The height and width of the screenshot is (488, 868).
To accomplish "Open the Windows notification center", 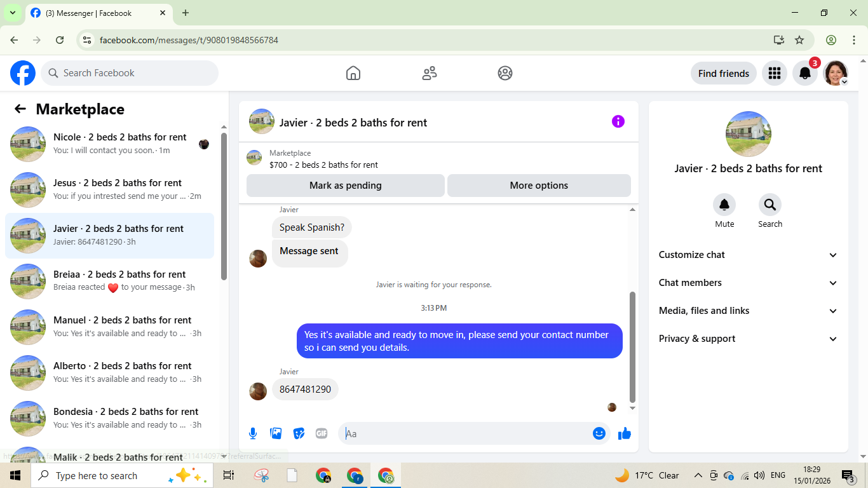I will coord(848,475).
